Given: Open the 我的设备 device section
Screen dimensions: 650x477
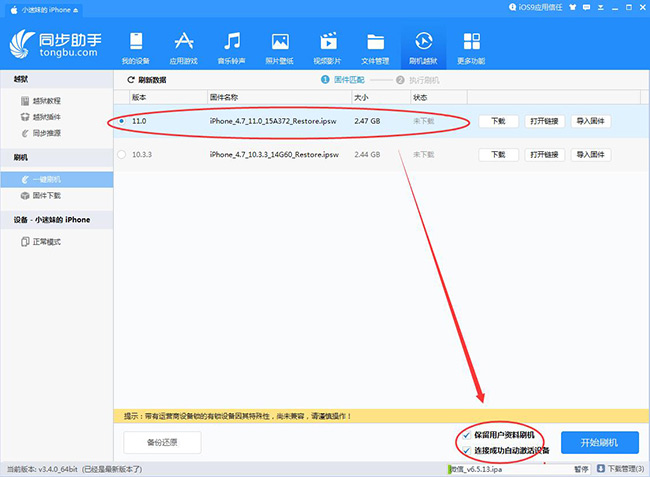Looking at the screenshot, I should (136, 48).
